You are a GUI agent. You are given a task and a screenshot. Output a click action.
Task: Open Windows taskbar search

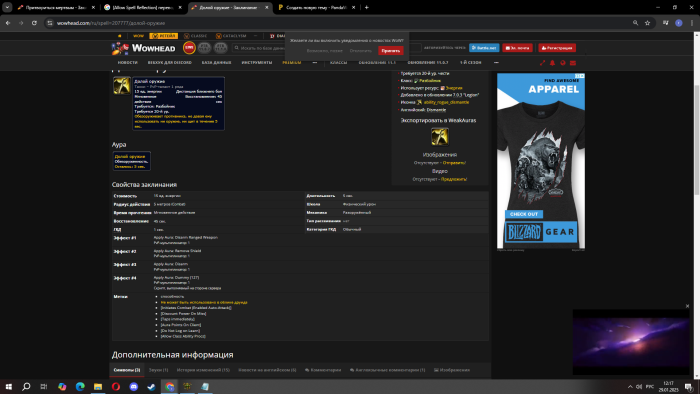tap(26, 386)
